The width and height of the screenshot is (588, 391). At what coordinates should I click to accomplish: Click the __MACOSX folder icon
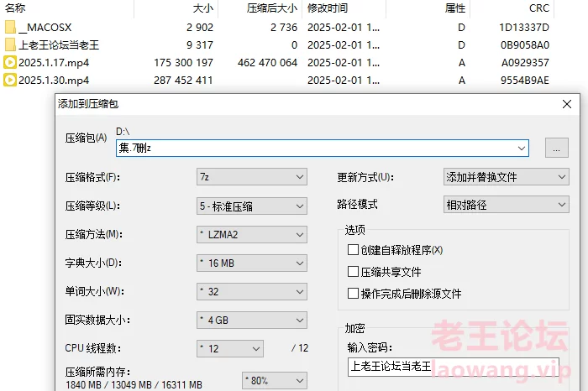[10, 28]
